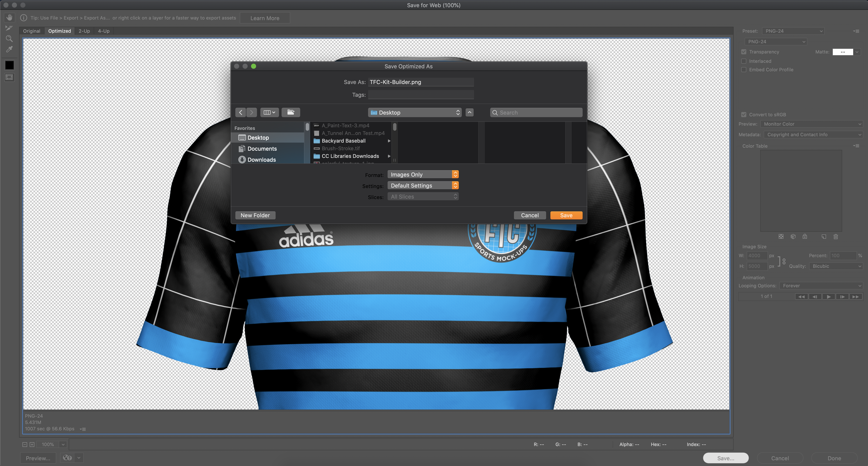Click the new folder icon in toolbar

coord(290,112)
